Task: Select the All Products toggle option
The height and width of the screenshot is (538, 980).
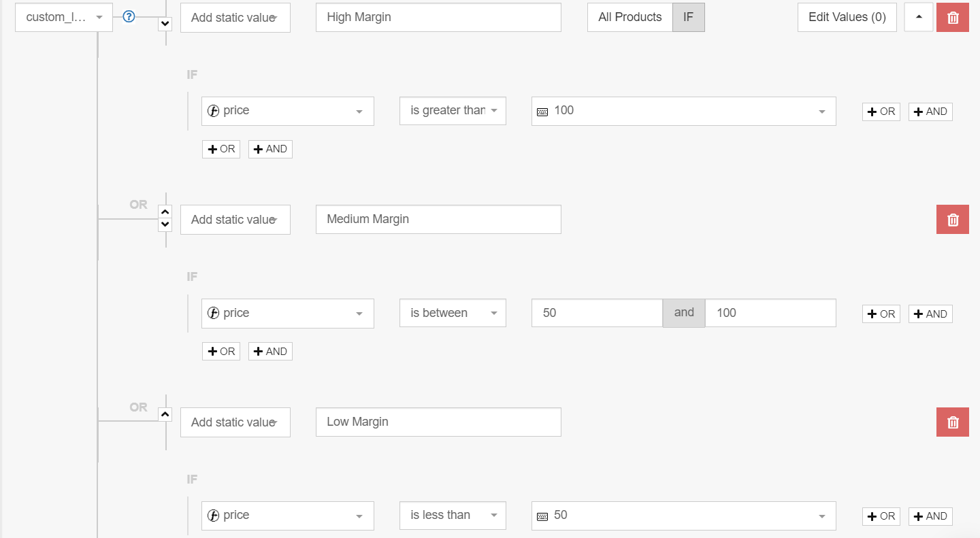Action: (x=630, y=18)
